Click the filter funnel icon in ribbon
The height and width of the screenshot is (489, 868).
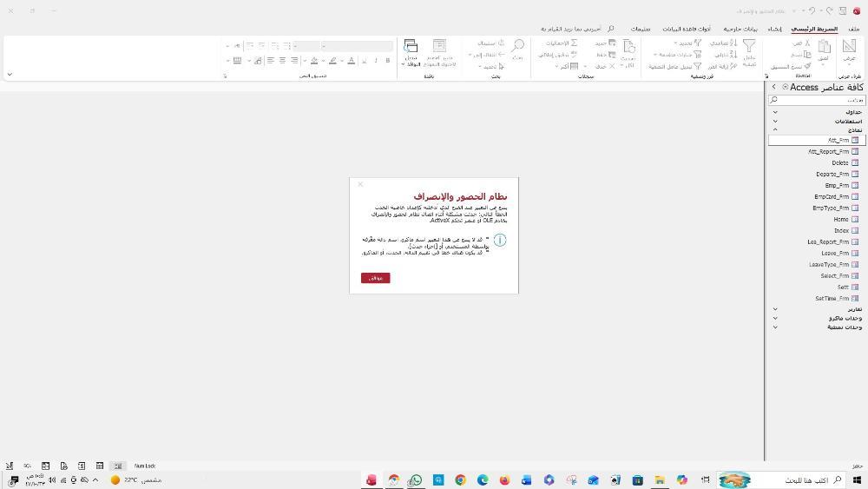point(748,47)
